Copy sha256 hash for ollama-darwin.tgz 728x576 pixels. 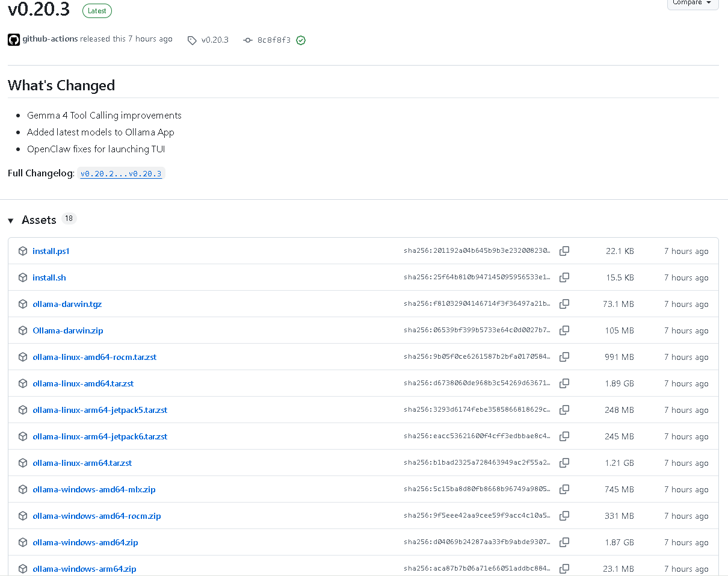click(564, 304)
